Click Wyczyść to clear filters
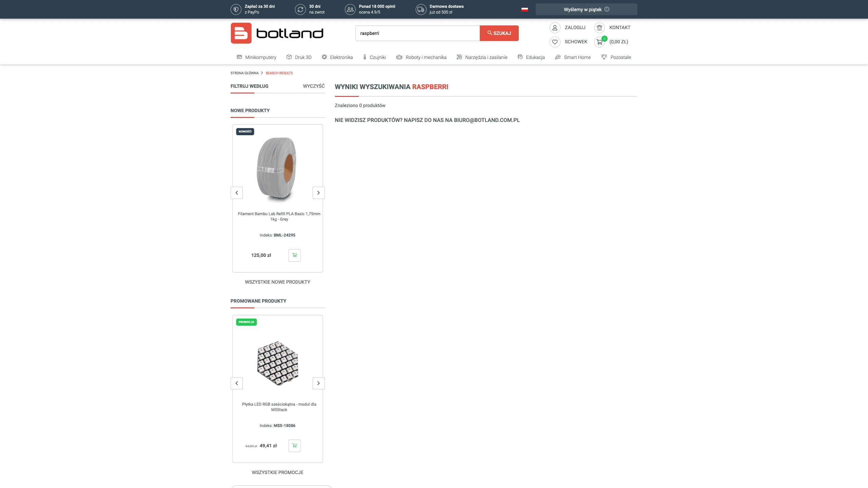The height and width of the screenshot is (488, 868). pyautogui.click(x=314, y=86)
